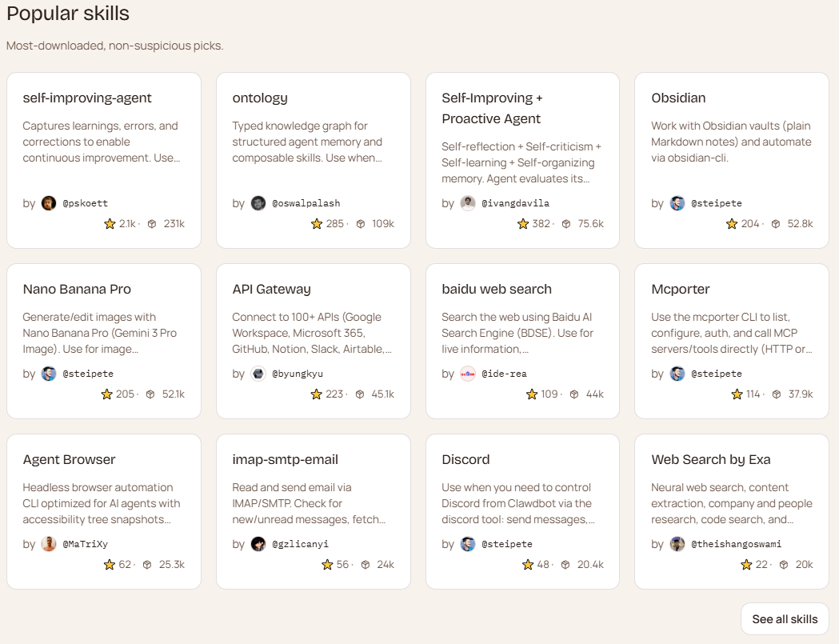Click the download cube icon on Discord card
839x644 pixels.
(x=565, y=565)
